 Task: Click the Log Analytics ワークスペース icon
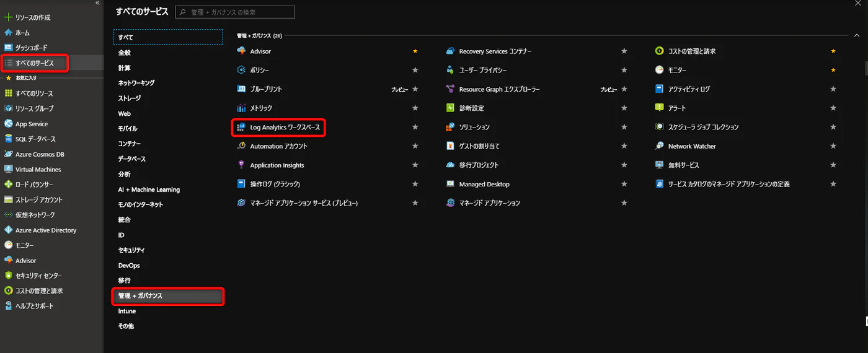242,128
